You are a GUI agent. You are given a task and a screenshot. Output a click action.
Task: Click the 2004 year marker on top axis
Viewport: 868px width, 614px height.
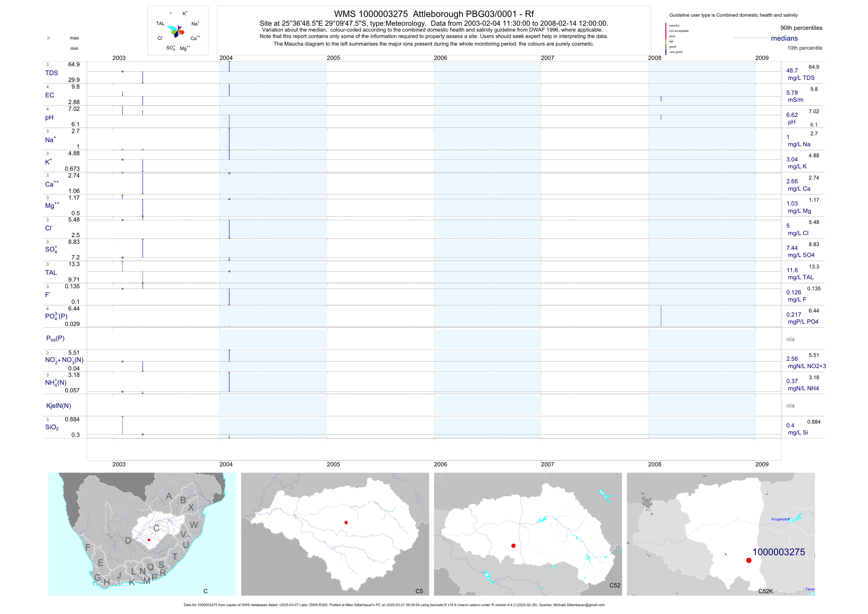(x=226, y=58)
